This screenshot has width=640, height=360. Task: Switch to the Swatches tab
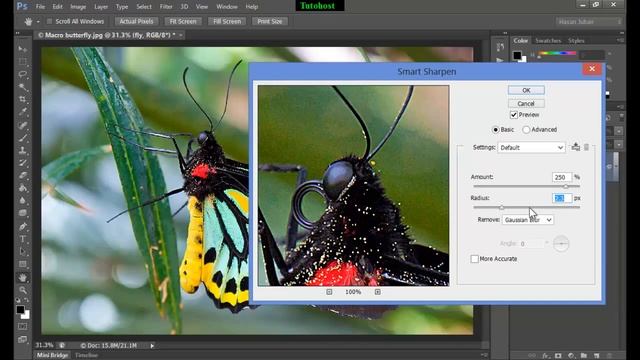(548, 40)
